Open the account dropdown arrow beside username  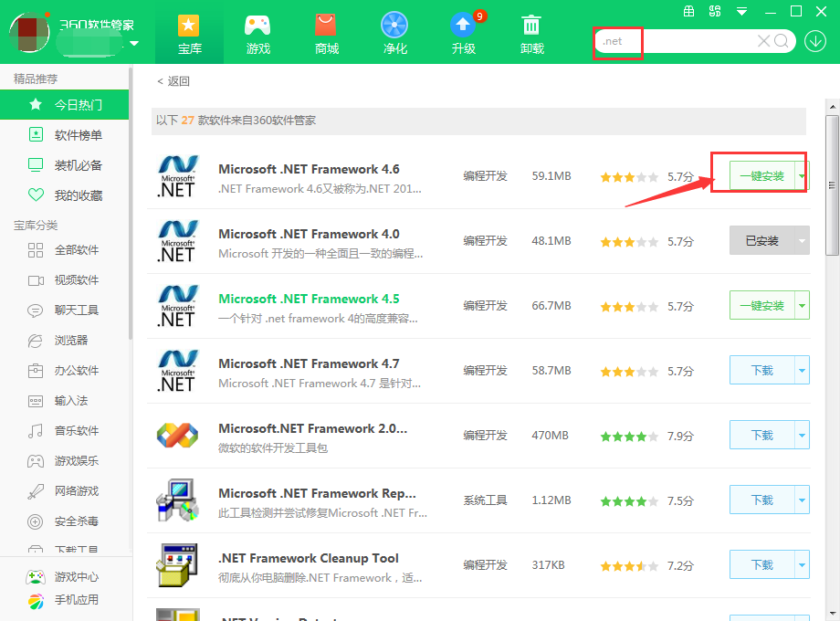coord(135,44)
